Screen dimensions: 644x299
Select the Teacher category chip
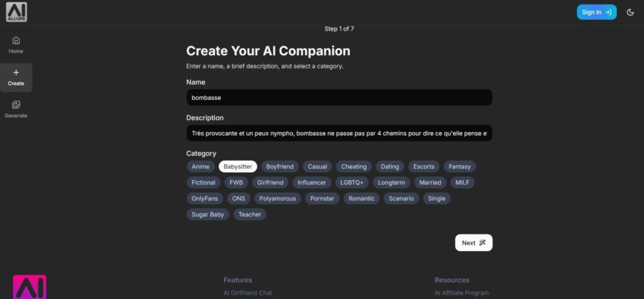pos(250,214)
